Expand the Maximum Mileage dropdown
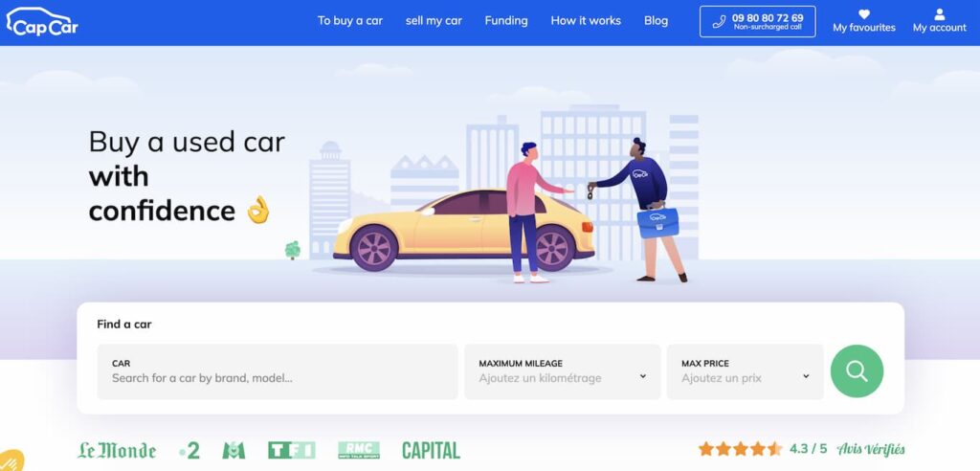980x471 pixels. pos(562,371)
